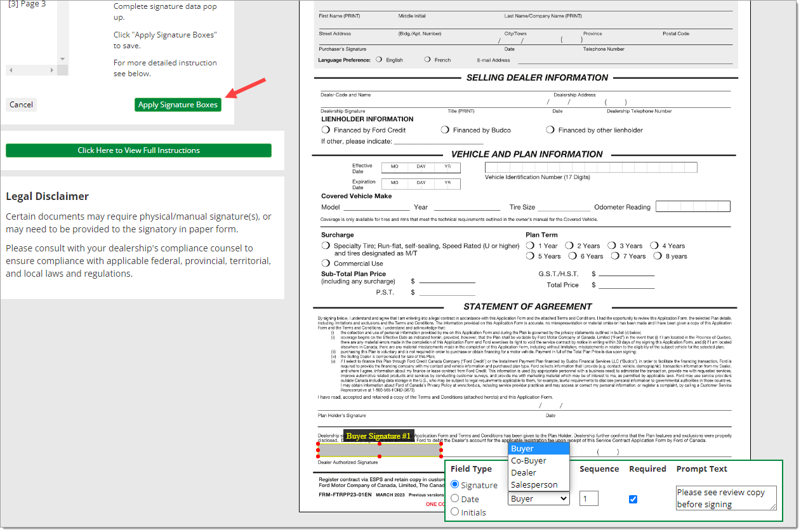Click the left arrow of horizontal scrollbar
Screen dimensions: 801x532
(x=11, y=69)
